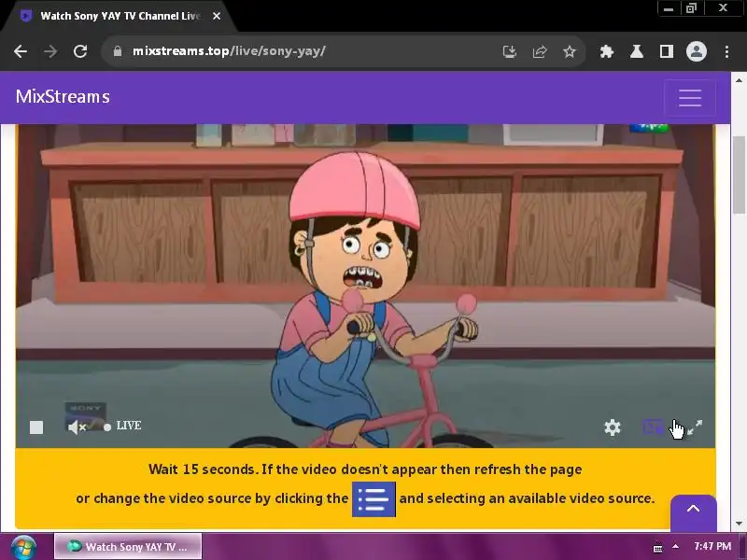Image resolution: width=747 pixels, height=560 pixels.
Task: Select Watch Sony YAY TV taskbar button
Action: 128,547
